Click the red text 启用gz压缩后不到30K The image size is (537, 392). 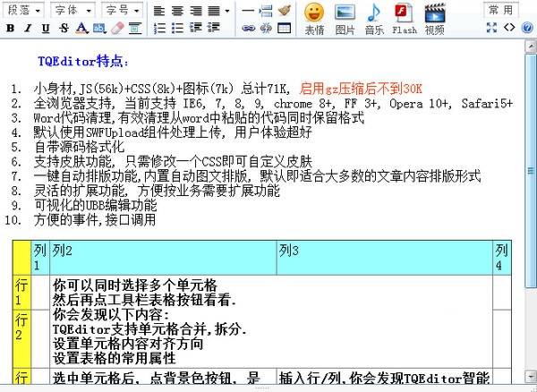coord(361,89)
